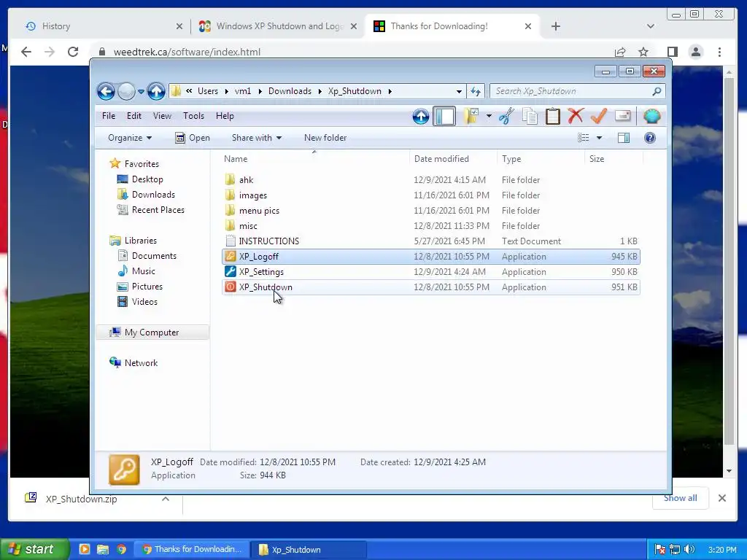Open Classic Shell settings shell icon
The image size is (747, 560).
[651, 116]
